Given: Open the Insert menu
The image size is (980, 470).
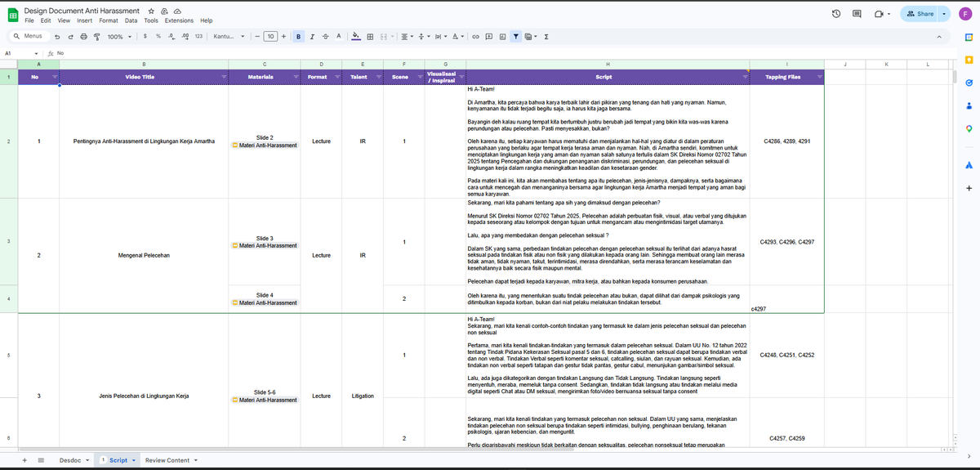Looking at the screenshot, I should [x=84, y=20].
